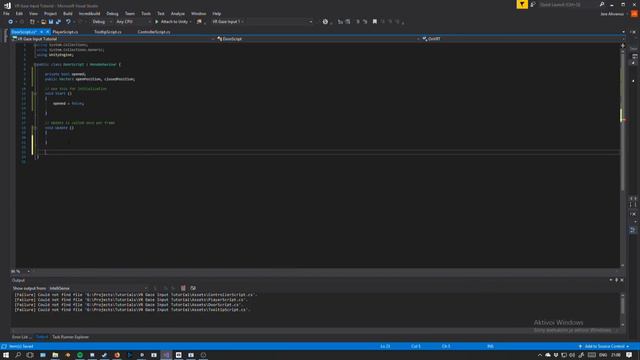This screenshot has height=360, width=640.
Task: Open the Tools menu
Action: (146, 13)
